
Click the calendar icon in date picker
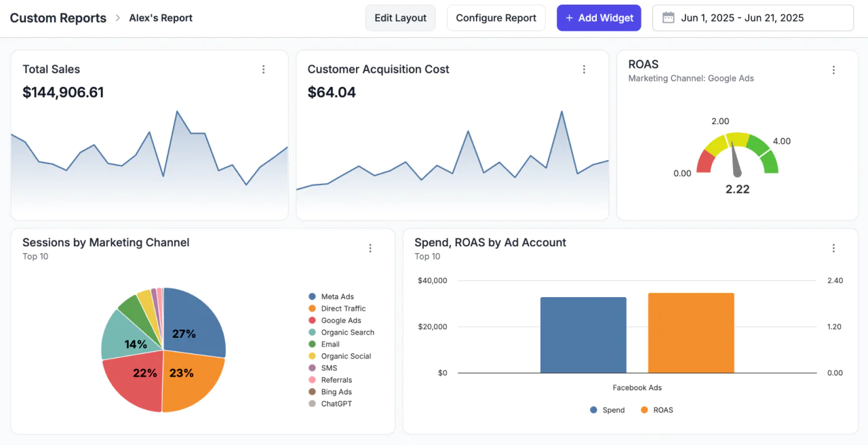tap(668, 18)
